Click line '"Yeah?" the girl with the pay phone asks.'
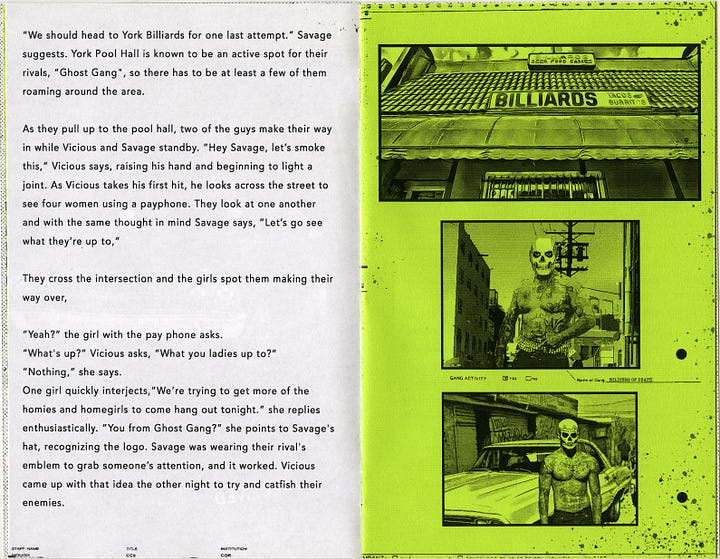This screenshot has height=559, width=720. [122, 335]
